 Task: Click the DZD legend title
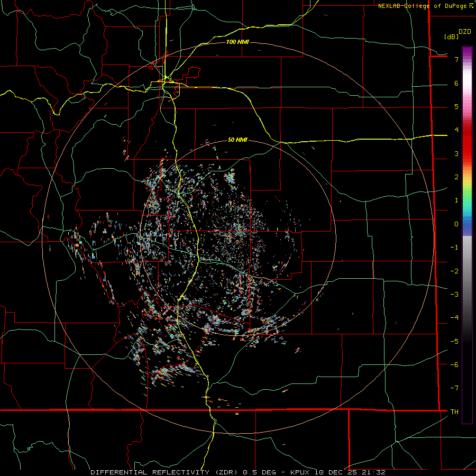[465, 32]
